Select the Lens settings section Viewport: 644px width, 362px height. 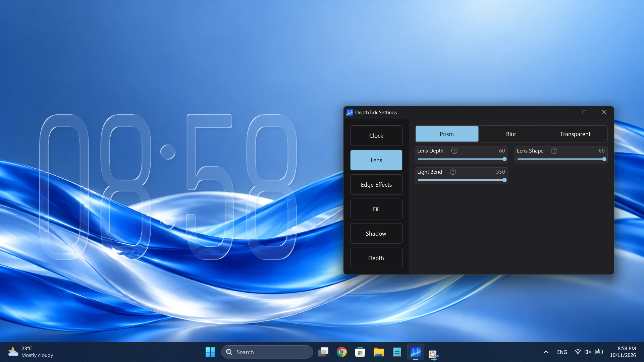376,160
